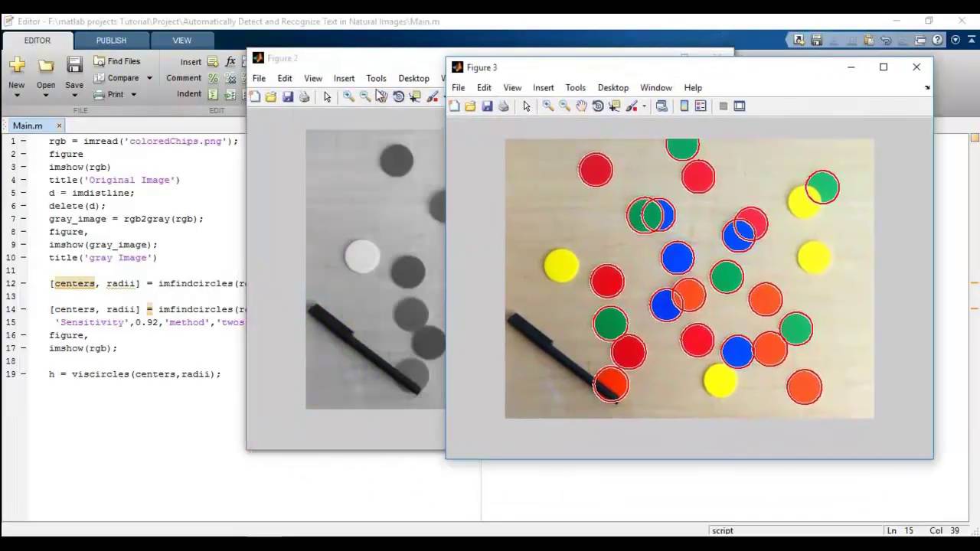Open View menu in Figure 3
This screenshot has width=980, height=551.
point(512,88)
